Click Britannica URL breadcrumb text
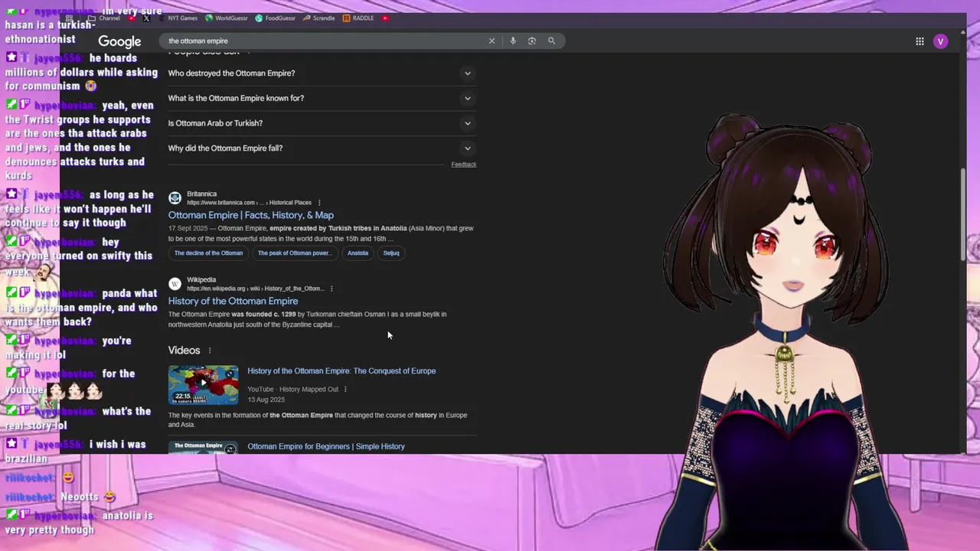 tap(249, 203)
